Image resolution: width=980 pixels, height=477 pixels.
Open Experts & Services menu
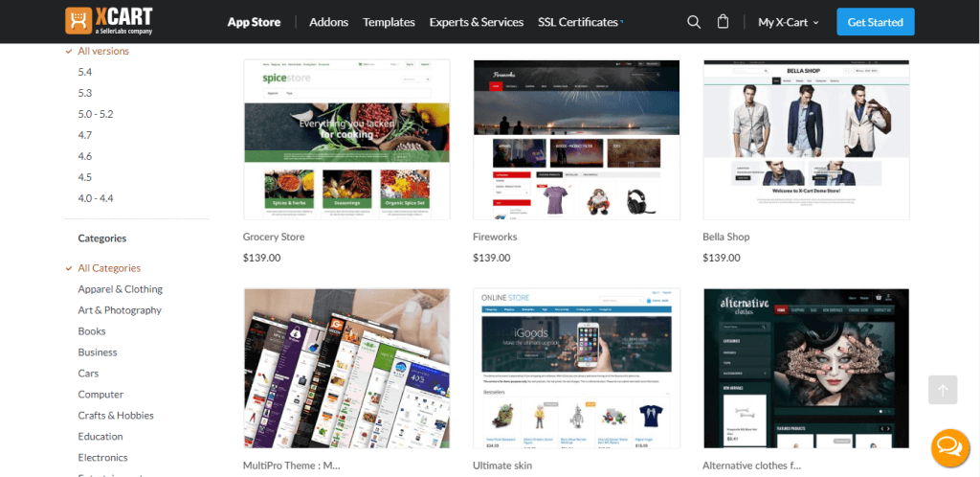click(x=477, y=22)
